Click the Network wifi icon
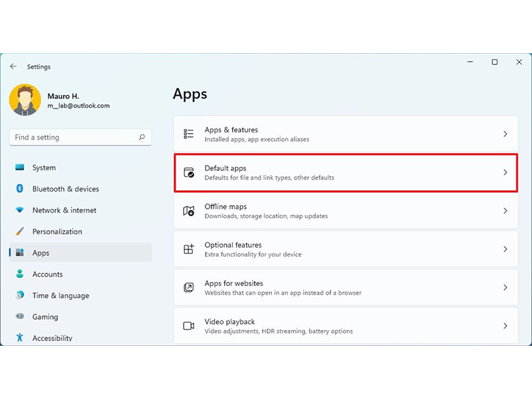Image resolution: width=532 pixels, height=399 pixels. point(20,210)
